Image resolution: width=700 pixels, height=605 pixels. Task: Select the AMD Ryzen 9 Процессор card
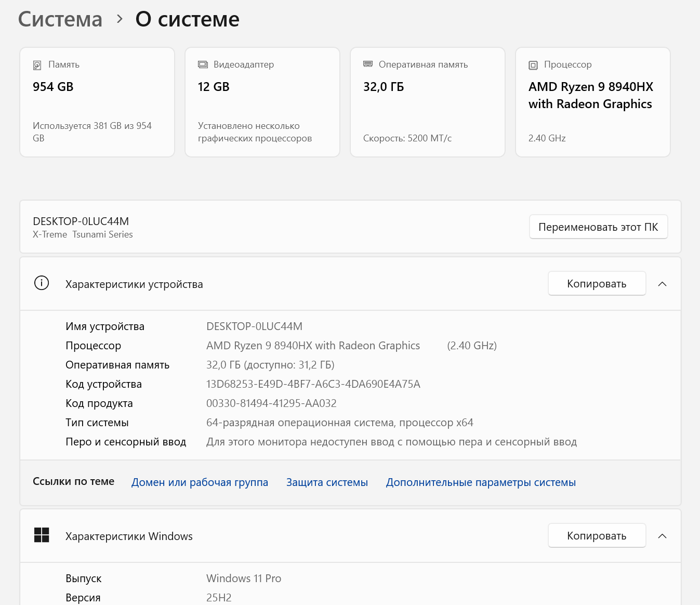click(x=593, y=102)
